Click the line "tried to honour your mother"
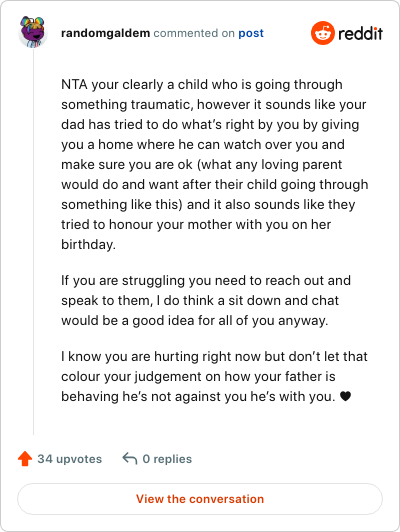 pos(196,225)
